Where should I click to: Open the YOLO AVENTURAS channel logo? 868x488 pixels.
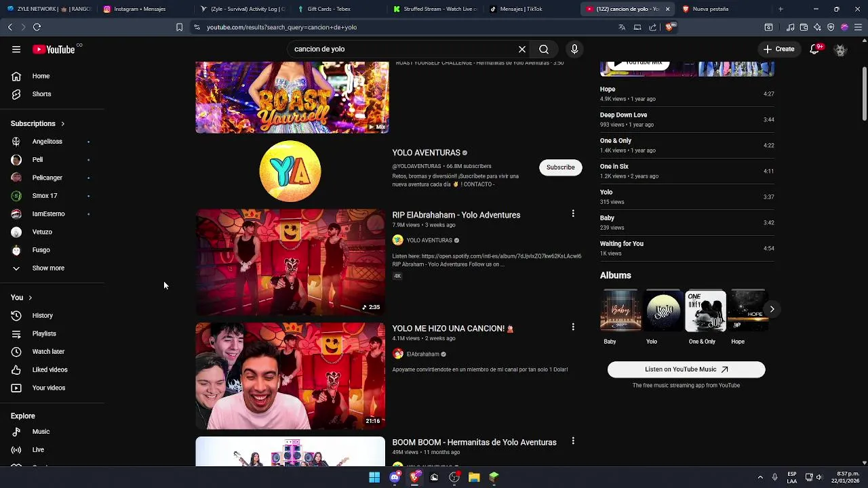[x=290, y=171]
